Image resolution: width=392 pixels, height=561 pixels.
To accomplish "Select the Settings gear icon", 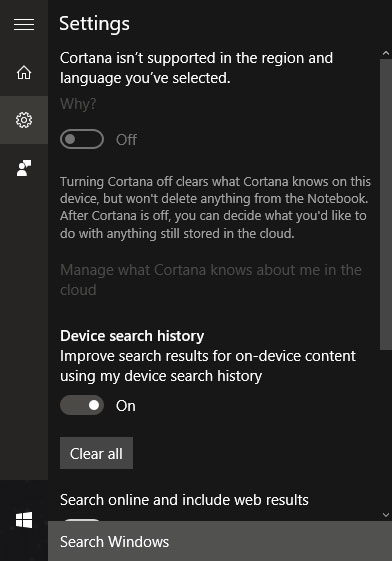I will coord(24,120).
